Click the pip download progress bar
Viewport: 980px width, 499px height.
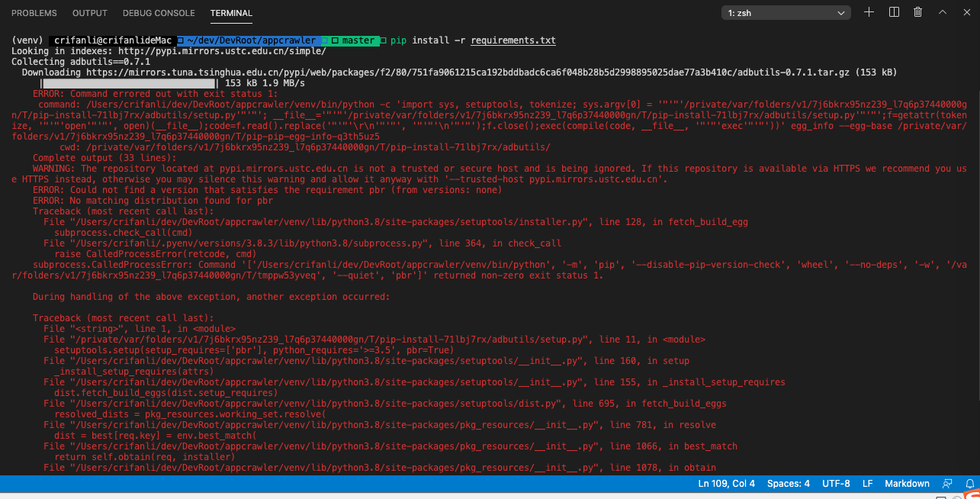130,83
